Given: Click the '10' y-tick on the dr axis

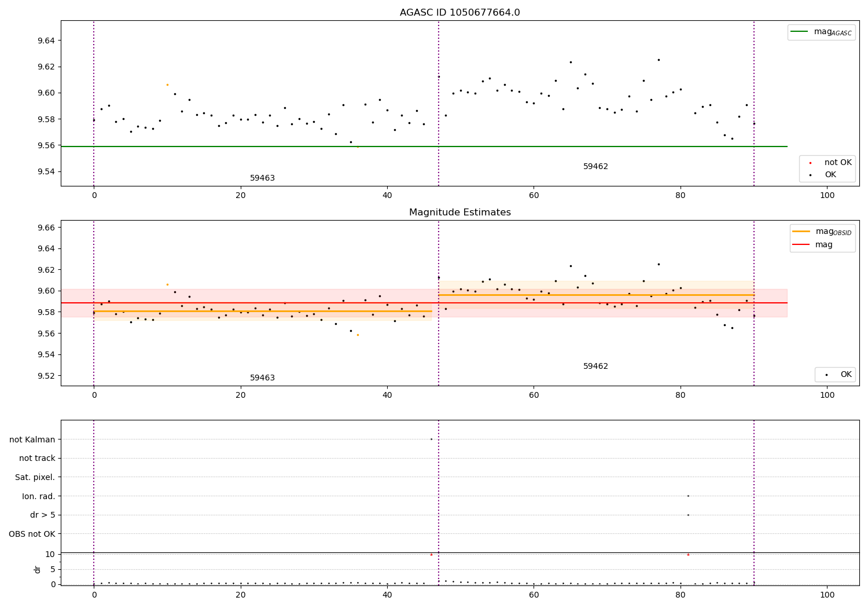Looking at the screenshot, I should point(51,554).
